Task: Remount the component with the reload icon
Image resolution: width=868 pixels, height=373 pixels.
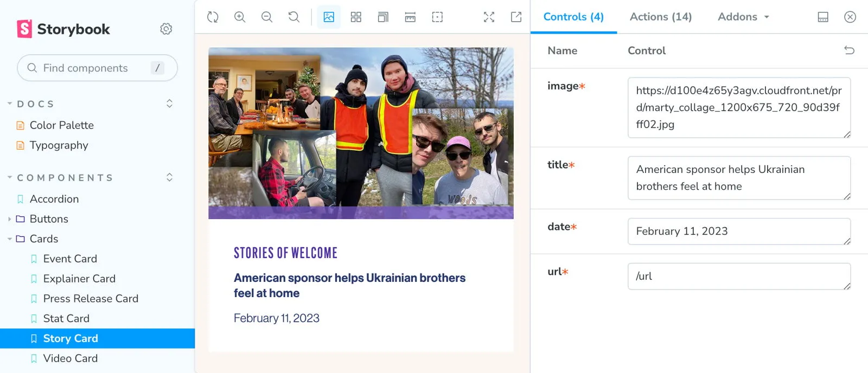Action: click(x=213, y=17)
